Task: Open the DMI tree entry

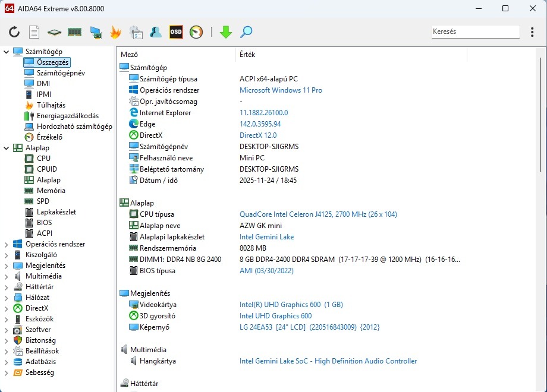Action: (37, 84)
